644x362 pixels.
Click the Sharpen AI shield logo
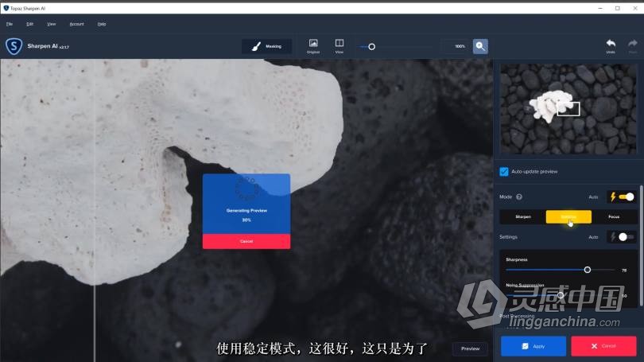click(14, 46)
